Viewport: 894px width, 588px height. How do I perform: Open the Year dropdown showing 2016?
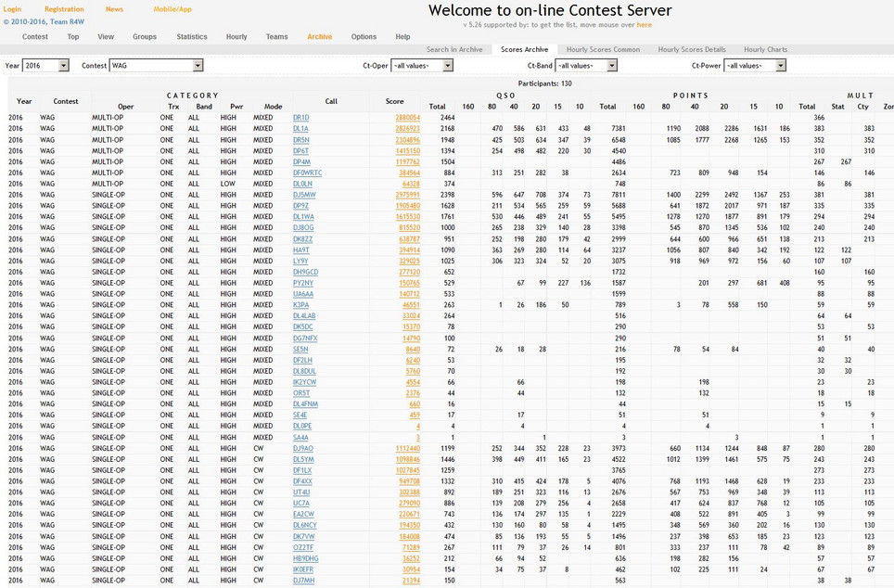[45, 66]
